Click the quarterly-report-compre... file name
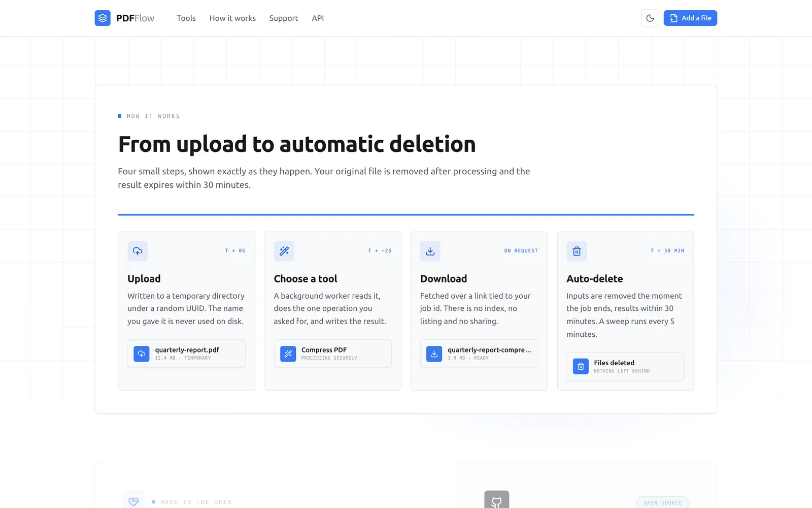The width and height of the screenshot is (812, 508). (489, 350)
